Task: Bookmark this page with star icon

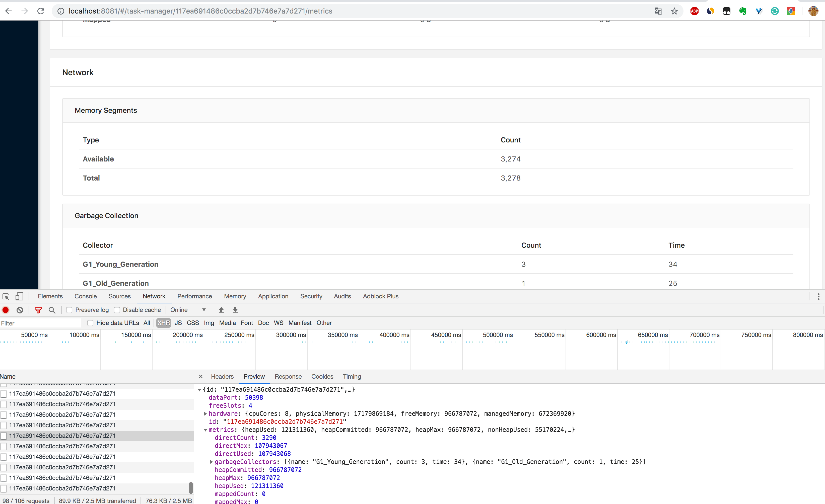Action: [674, 11]
